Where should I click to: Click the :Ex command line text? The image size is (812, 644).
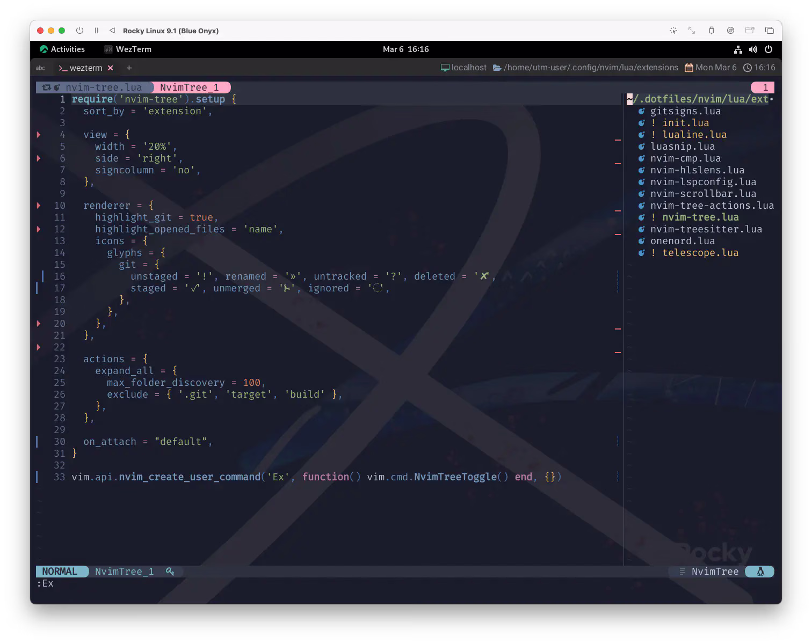click(45, 583)
